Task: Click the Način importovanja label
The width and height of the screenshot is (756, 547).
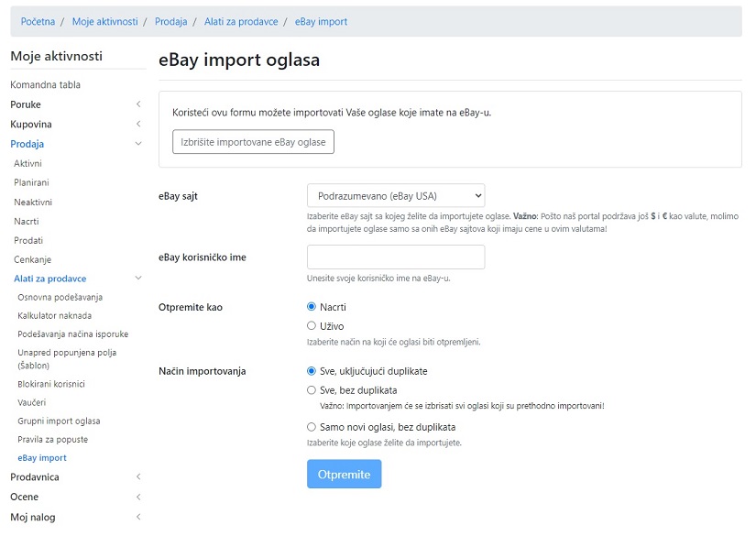Action: 202,371
